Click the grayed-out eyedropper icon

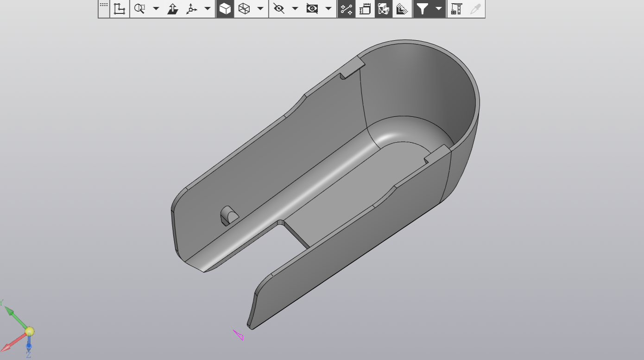pos(475,9)
